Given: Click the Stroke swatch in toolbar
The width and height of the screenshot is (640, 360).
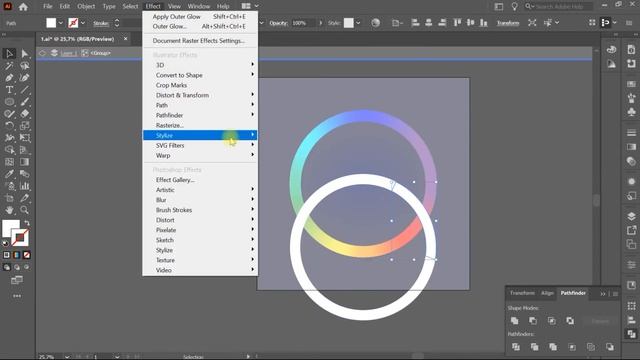Looking at the screenshot, I should tap(20, 237).
